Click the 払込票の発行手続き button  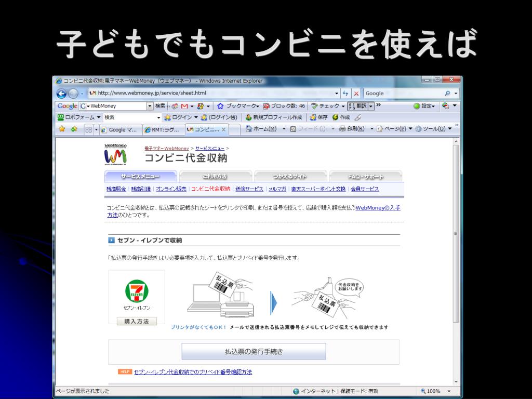pyautogui.click(x=254, y=352)
